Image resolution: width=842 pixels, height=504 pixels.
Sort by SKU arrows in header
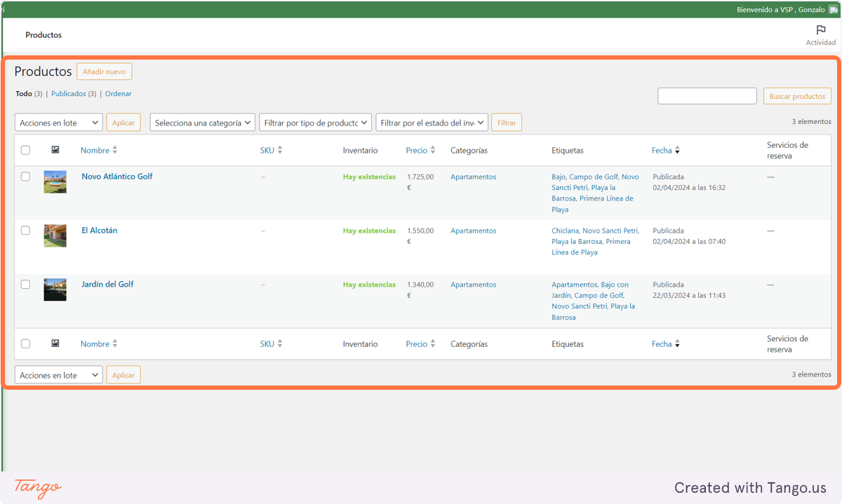(280, 150)
